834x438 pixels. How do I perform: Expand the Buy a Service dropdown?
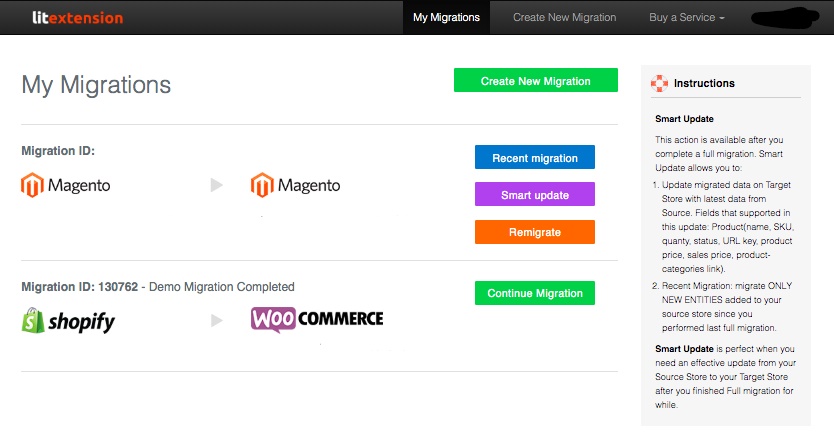[687, 18]
